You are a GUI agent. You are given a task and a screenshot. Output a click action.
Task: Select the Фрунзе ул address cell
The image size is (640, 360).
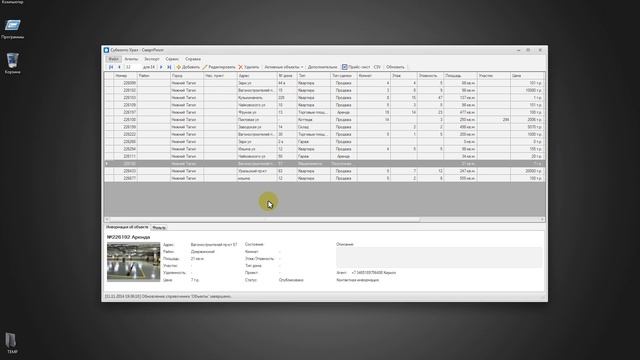pyautogui.click(x=257, y=112)
